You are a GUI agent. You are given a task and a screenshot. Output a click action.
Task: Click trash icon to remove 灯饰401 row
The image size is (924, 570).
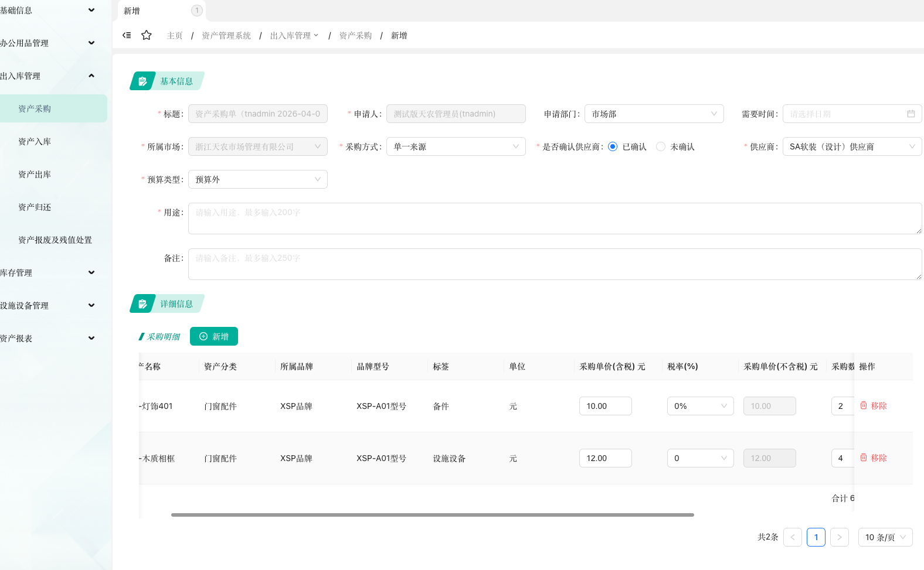point(864,405)
